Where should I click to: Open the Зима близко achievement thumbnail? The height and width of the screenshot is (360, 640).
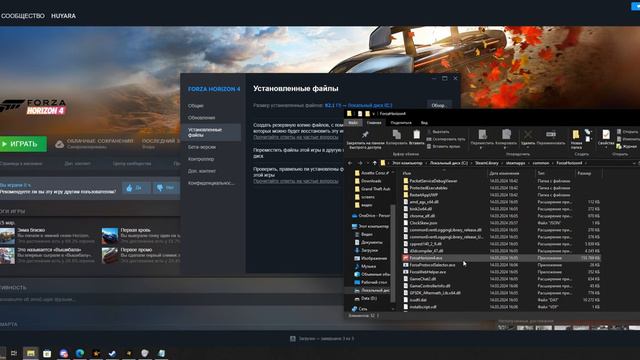pos(7,236)
